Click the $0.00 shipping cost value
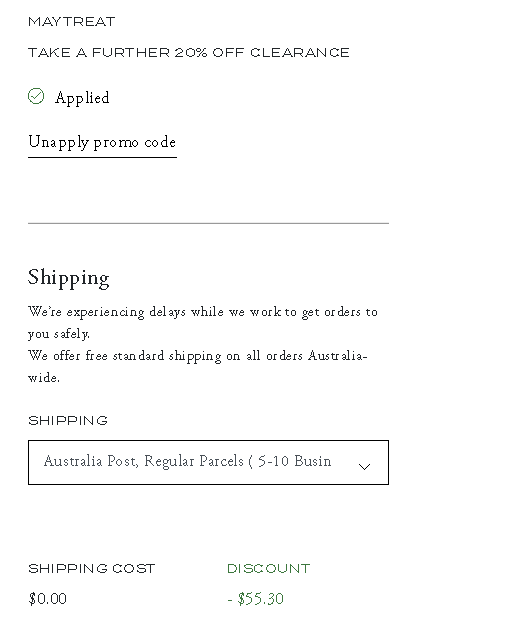This screenshot has width=519, height=636. 47,599
